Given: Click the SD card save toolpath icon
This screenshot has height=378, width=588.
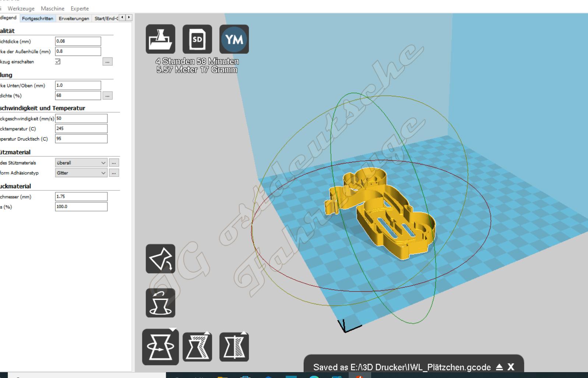Looking at the screenshot, I should click(197, 39).
